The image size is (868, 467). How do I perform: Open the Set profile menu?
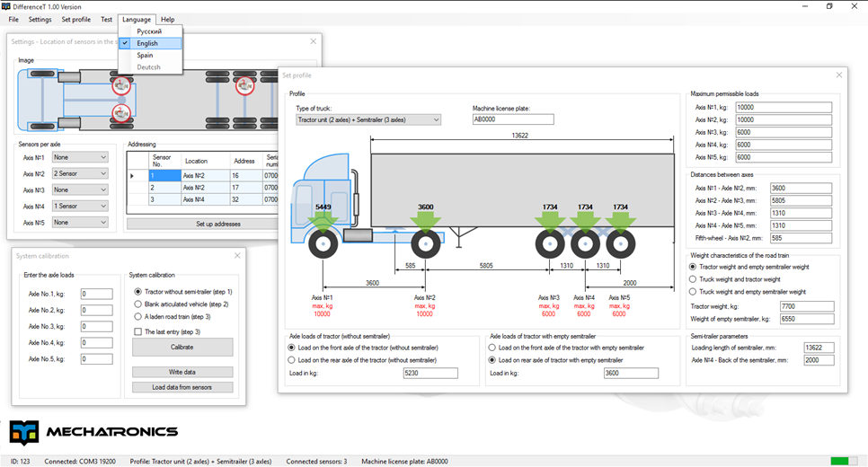coord(75,19)
